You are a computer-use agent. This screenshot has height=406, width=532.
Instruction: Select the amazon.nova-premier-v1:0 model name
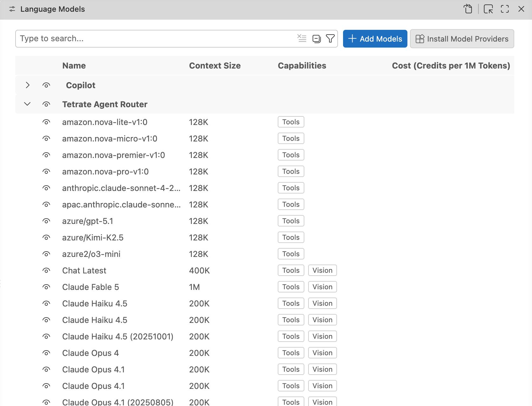pos(114,155)
